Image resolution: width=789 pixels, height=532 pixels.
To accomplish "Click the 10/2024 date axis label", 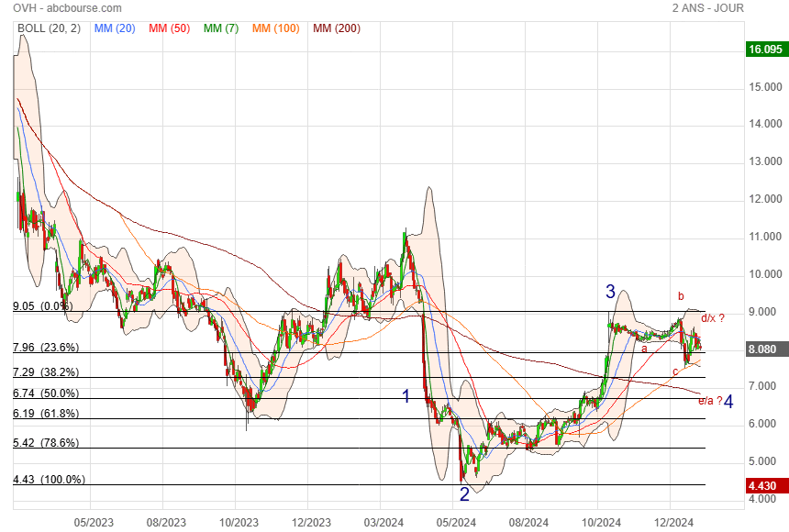I will click(601, 523).
